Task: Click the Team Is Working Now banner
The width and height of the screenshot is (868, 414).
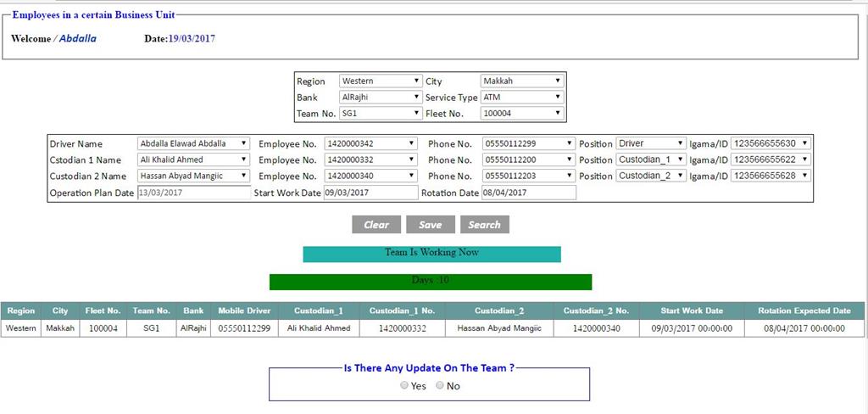Action: (431, 254)
